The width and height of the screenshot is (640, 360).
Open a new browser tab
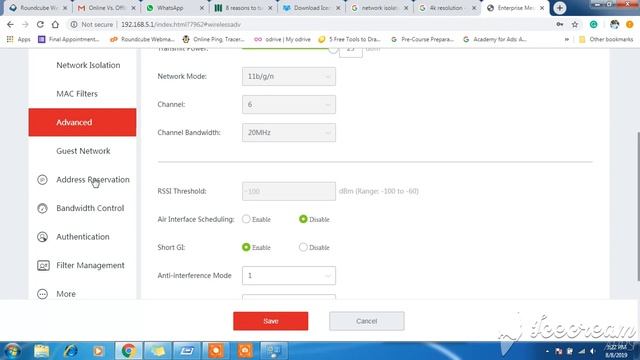pos(560,8)
